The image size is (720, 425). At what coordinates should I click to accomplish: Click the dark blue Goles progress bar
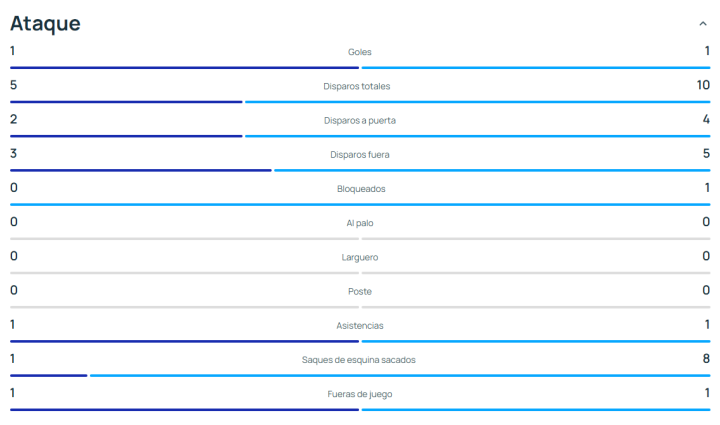(x=184, y=68)
